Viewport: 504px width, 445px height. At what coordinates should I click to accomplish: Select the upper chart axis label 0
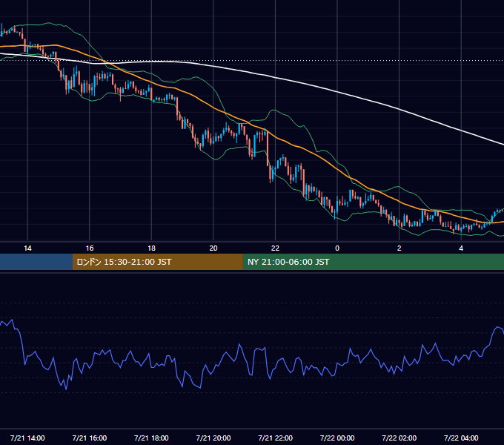click(x=337, y=248)
